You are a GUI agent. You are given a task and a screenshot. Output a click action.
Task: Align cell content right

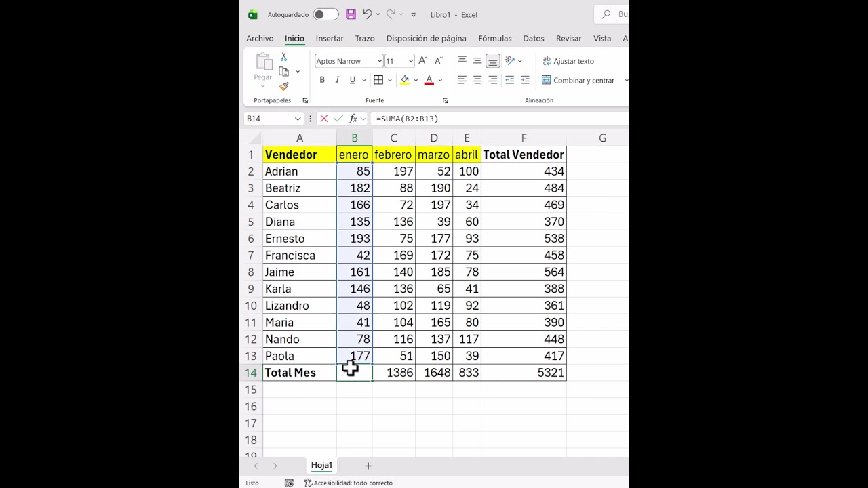tap(493, 80)
